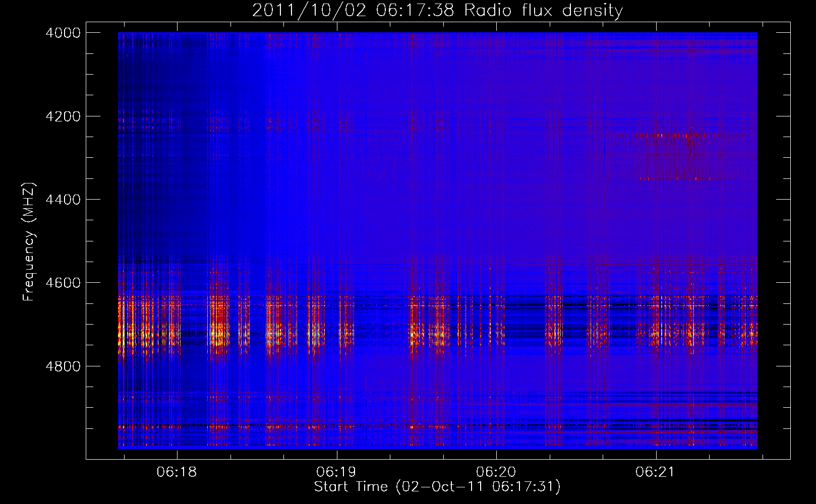816x504 pixels.
Task: Click the plot title '2011/10/02 06:17:38 Radio flux density'
Action: pyautogui.click(x=437, y=10)
